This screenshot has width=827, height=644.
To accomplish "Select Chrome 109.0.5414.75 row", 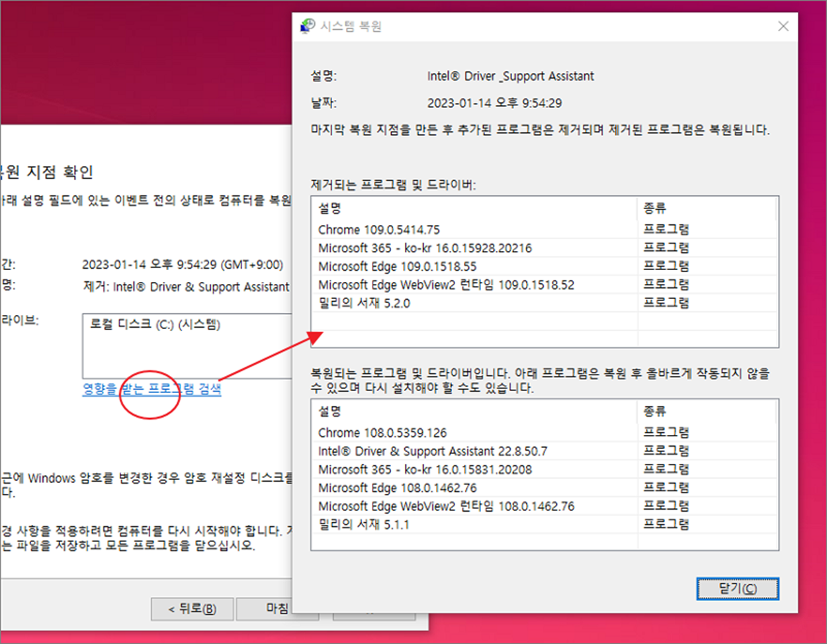I will pyautogui.click(x=545, y=230).
